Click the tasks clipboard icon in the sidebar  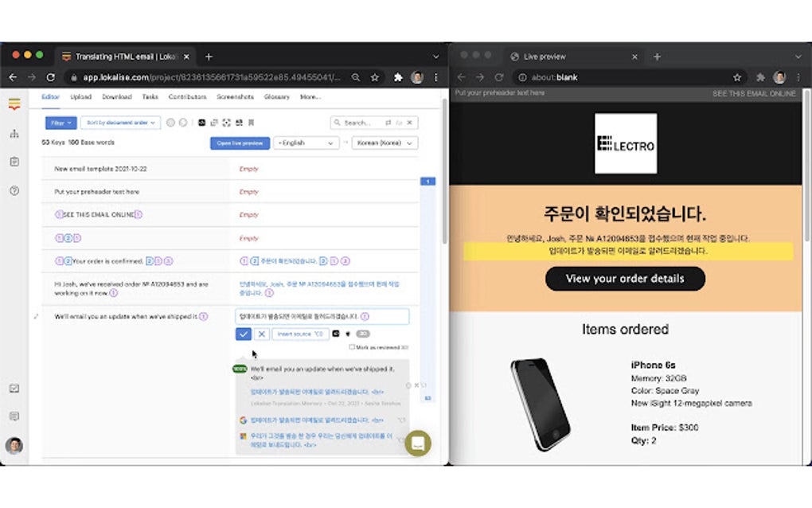(14, 161)
